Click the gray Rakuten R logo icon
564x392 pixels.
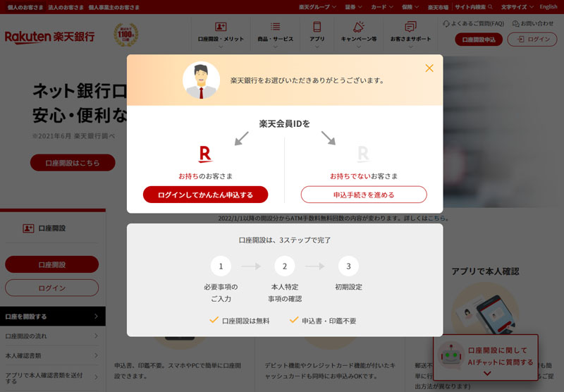tap(363, 154)
